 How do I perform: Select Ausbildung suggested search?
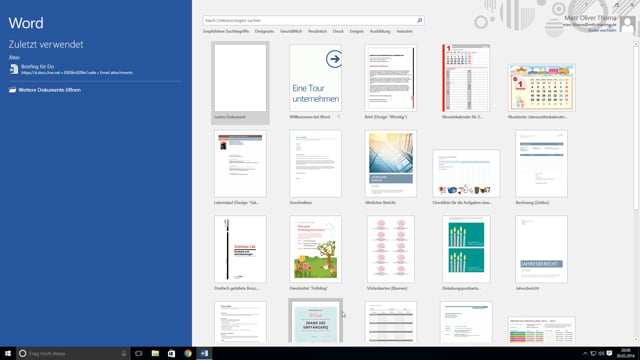[380, 31]
